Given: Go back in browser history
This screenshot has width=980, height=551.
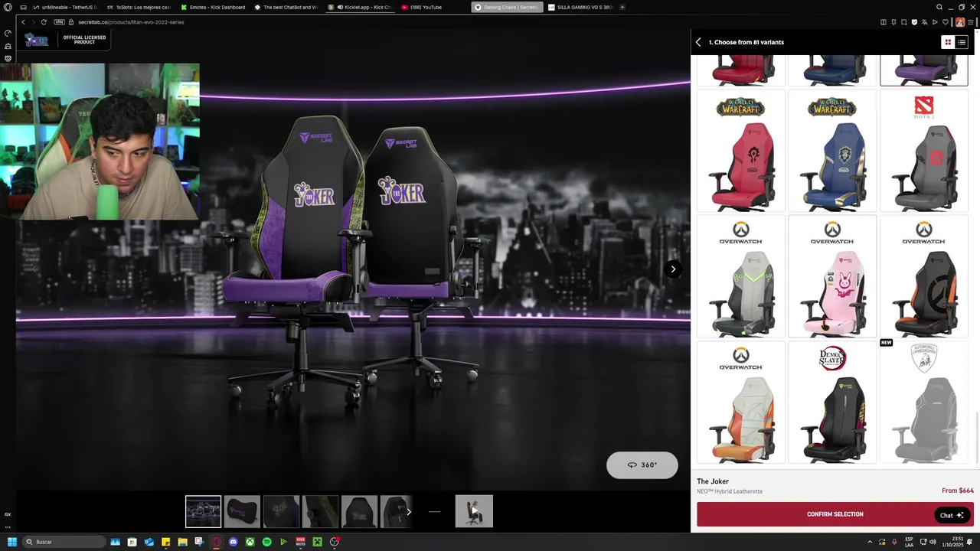Looking at the screenshot, I should pos(23,22).
